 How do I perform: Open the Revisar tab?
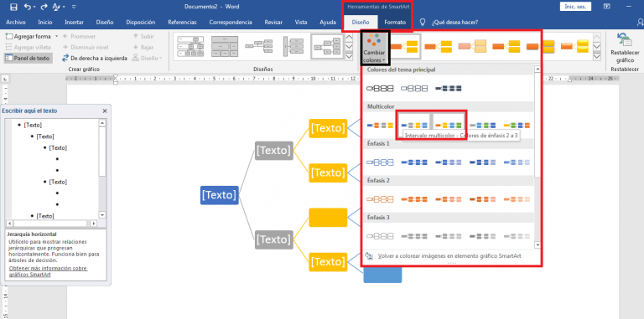[273, 22]
